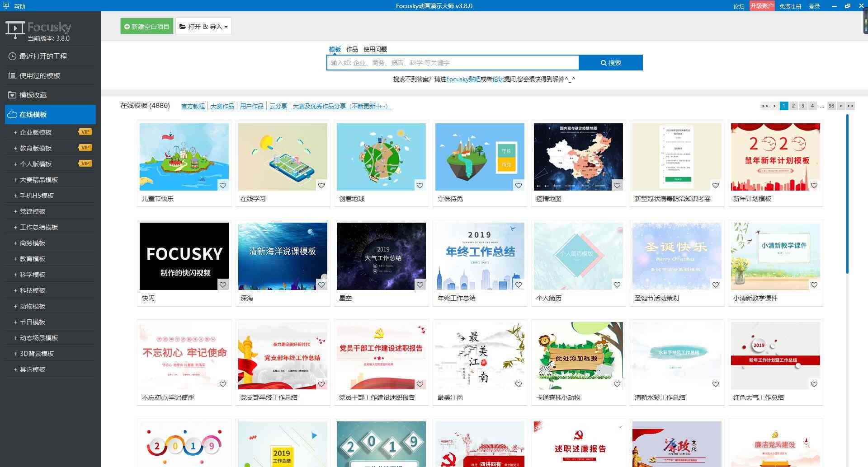This screenshot has height=467, width=868.
Task: Click heart icon on 新型冠状病毒防治知识考卷 template
Action: (716, 185)
